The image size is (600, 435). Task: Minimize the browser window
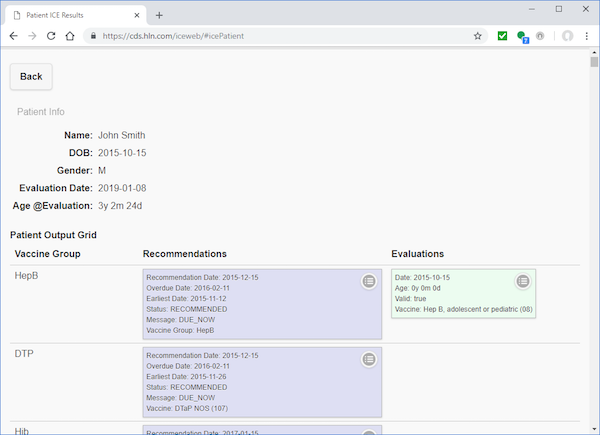[x=532, y=9]
